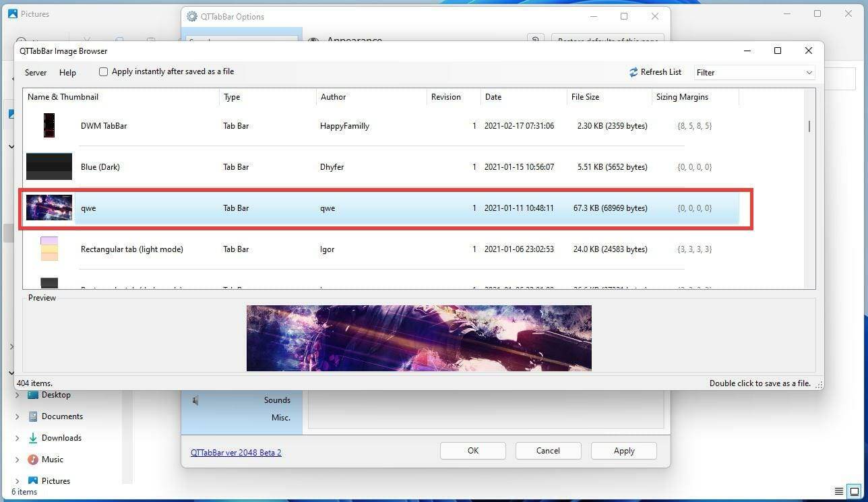Screen dimensions: 868x502
Task: Expand the Pictures item in the navigation pane
Action: coord(17,480)
